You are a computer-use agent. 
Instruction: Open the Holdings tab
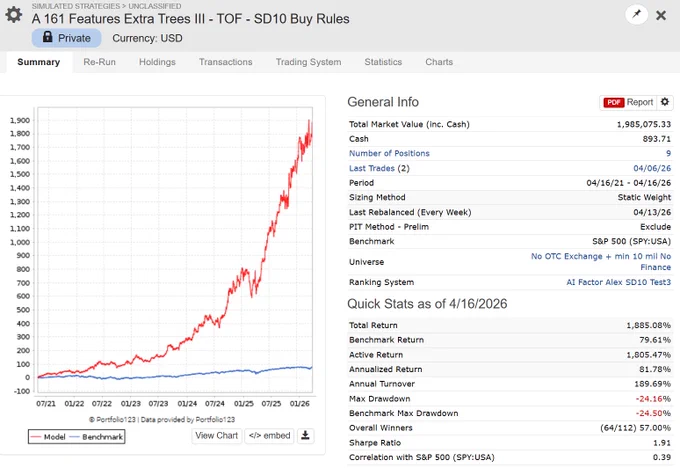157,62
